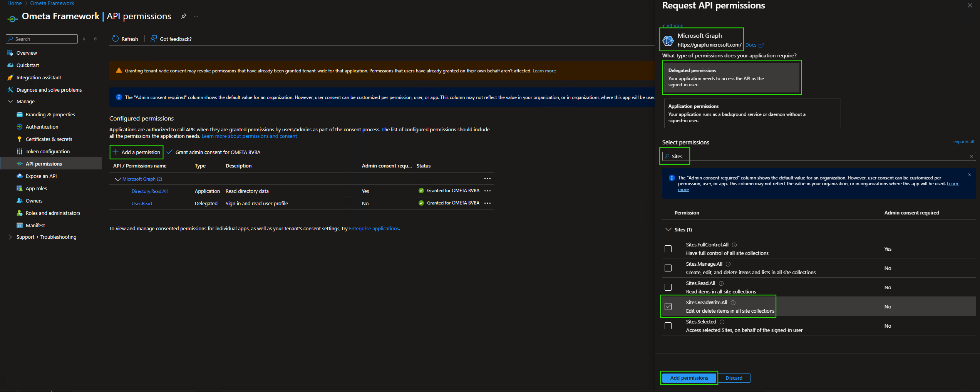The image size is (980, 392).
Task: Click the Owners people icon
Action: point(20,201)
